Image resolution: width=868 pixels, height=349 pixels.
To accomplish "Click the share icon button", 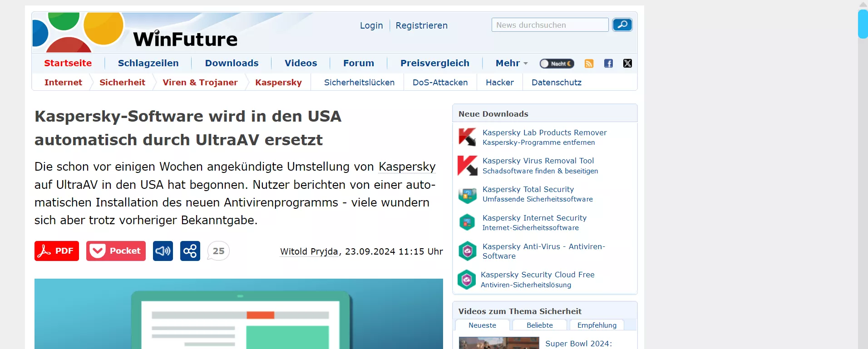I will (190, 251).
